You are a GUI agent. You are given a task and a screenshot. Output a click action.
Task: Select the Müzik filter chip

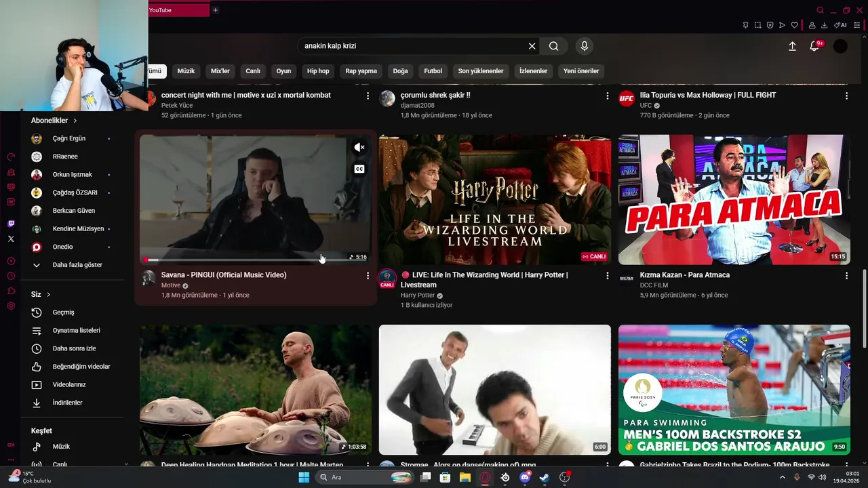click(x=186, y=71)
